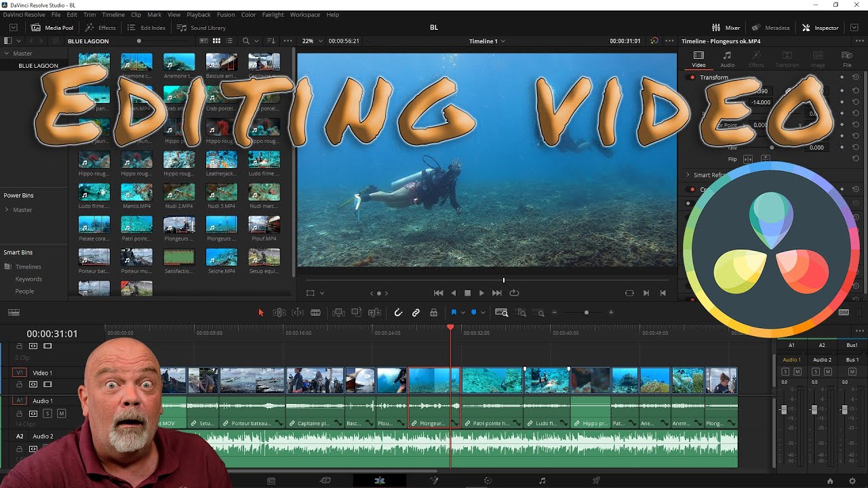Toggle timeline Snapping magnet icon

point(398,312)
